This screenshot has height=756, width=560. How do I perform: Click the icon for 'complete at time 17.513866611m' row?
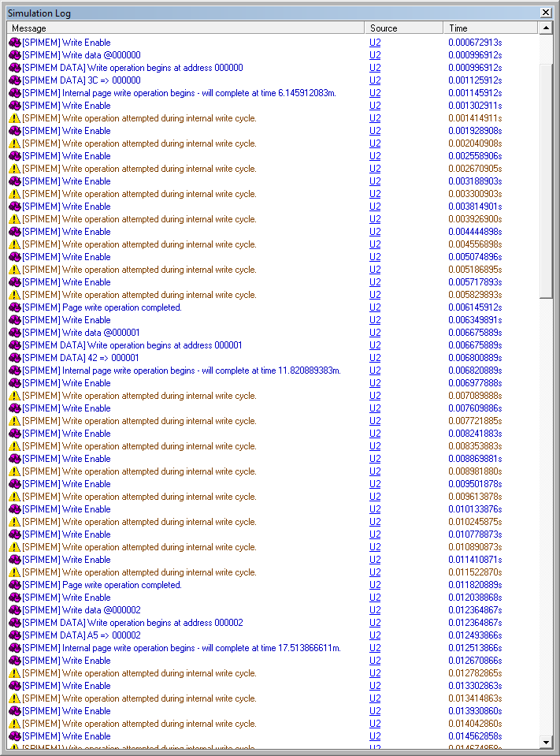(14, 647)
